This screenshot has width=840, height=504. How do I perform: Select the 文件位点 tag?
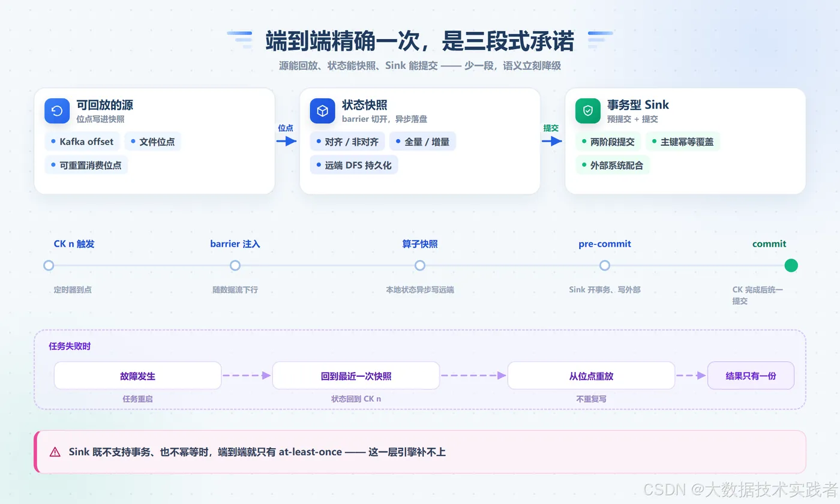tap(152, 142)
